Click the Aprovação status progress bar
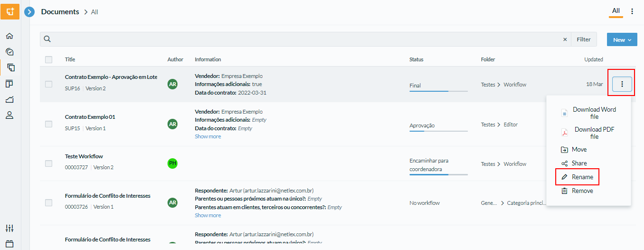This screenshot has height=250, width=644. coord(439,131)
